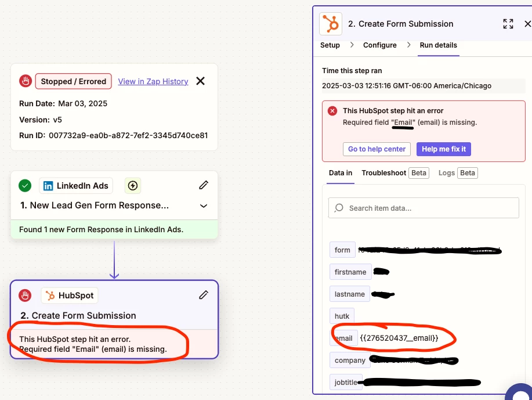Expand the New Lead Gen Form Response step
Image resolution: width=532 pixels, height=400 pixels.
coord(204,206)
